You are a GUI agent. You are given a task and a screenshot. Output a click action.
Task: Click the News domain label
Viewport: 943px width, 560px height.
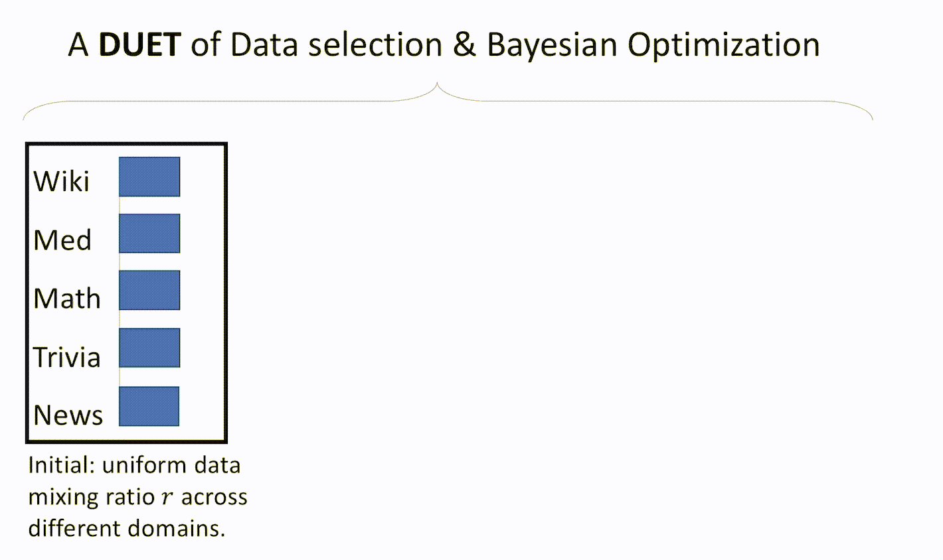tap(68, 415)
